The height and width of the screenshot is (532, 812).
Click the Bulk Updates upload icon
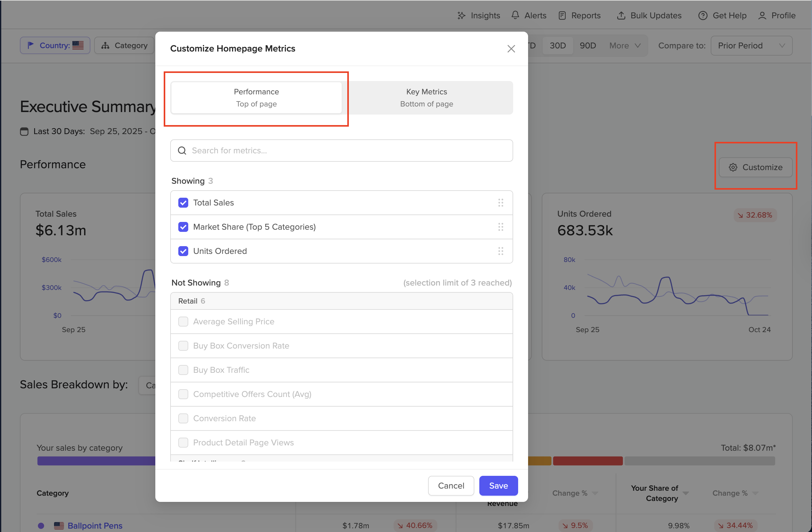(x=621, y=15)
